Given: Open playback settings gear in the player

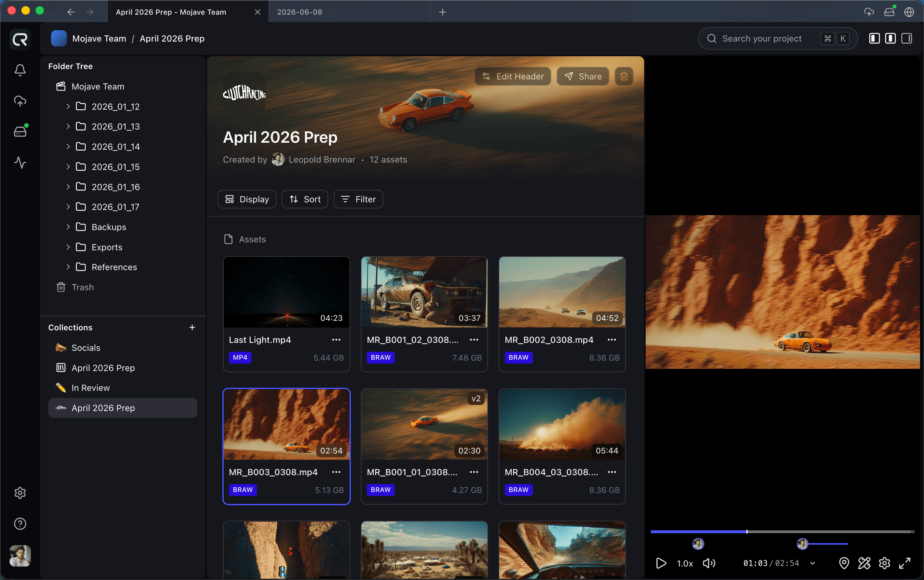Looking at the screenshot, I should (885, 563).
